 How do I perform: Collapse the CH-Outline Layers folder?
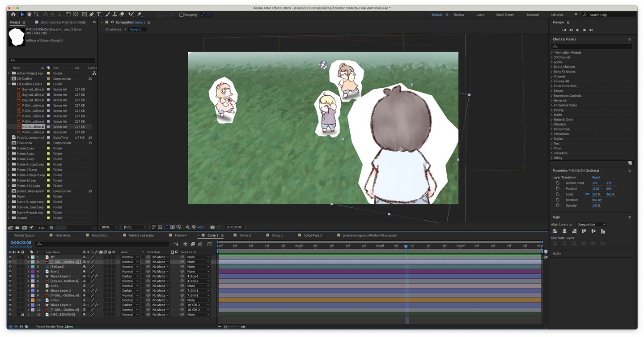pyautogui.click(x=9, y=84)
